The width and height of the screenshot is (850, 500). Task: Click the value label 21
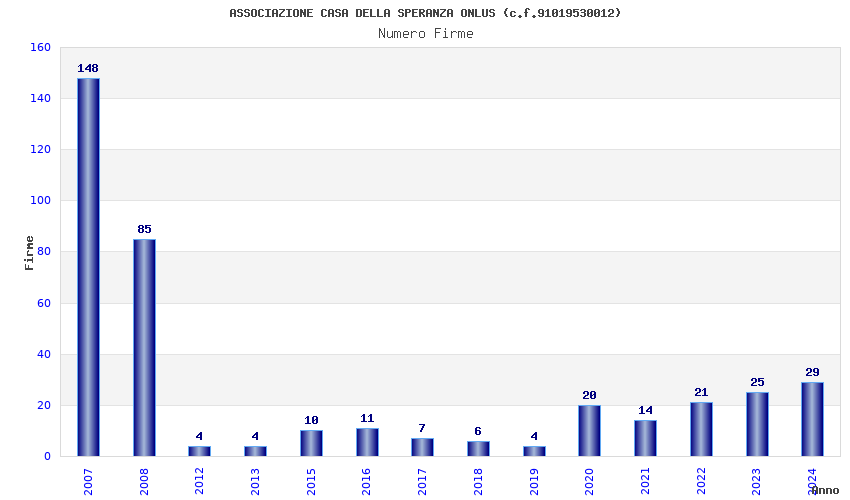(x=701, y=393)
